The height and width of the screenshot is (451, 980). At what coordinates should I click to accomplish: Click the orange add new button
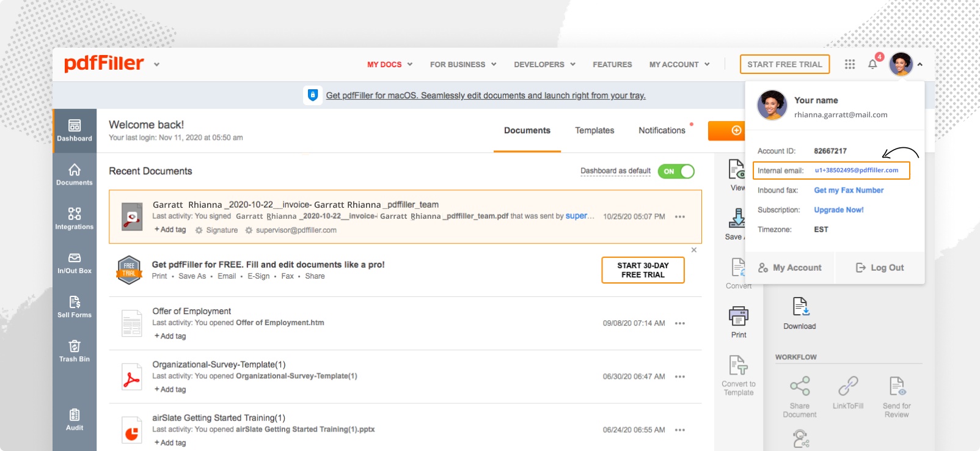click(x=726, y=131)
